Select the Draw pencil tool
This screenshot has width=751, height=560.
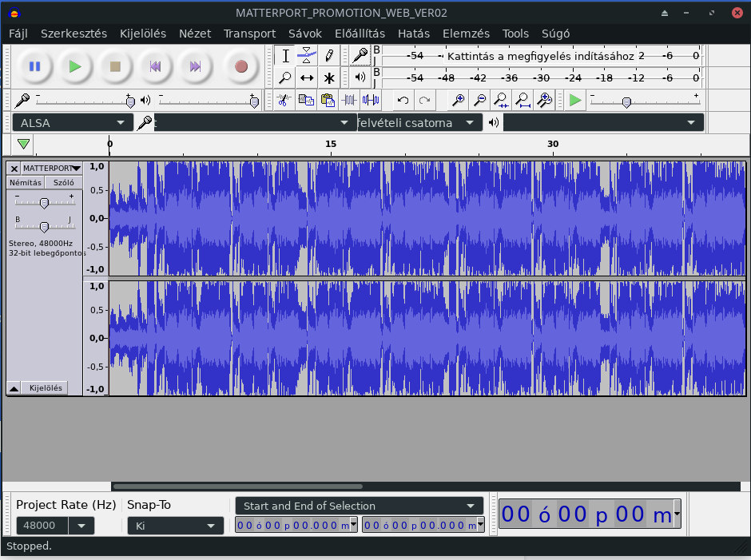[x=328, y=56]
